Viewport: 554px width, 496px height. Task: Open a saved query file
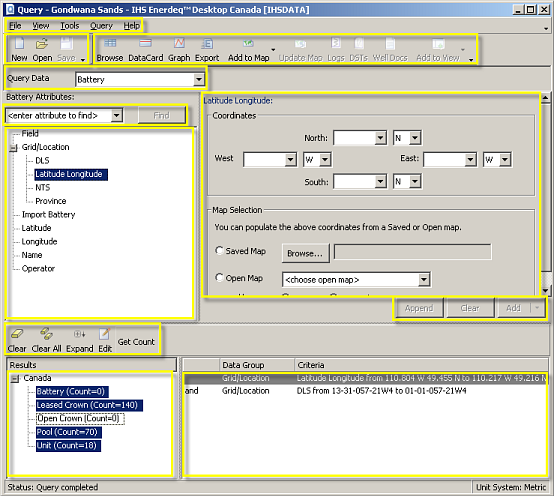tap(42, 49)
